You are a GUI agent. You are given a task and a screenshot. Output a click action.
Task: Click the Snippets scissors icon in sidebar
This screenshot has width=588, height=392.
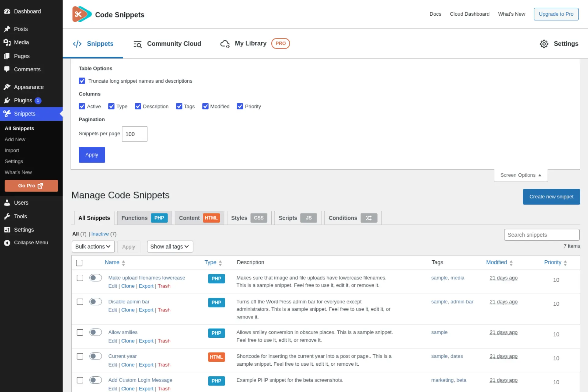7,114
